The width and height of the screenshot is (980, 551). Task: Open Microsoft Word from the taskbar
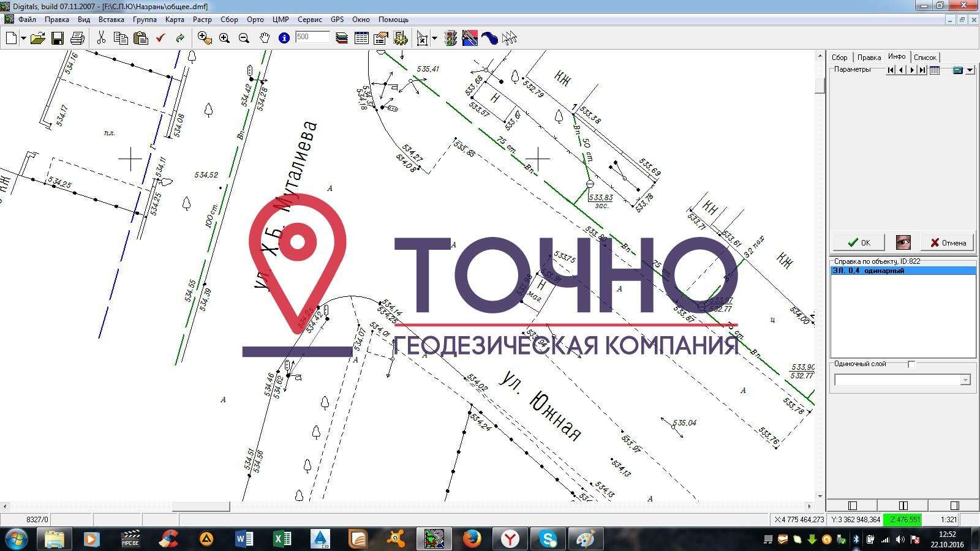tap(244, 539)
